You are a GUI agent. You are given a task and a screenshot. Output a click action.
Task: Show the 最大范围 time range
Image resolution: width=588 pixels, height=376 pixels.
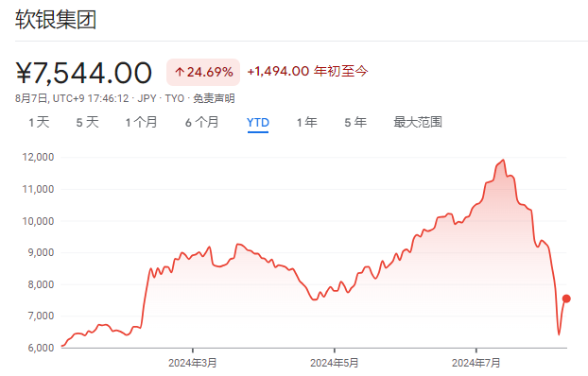[x=418, y=122]
